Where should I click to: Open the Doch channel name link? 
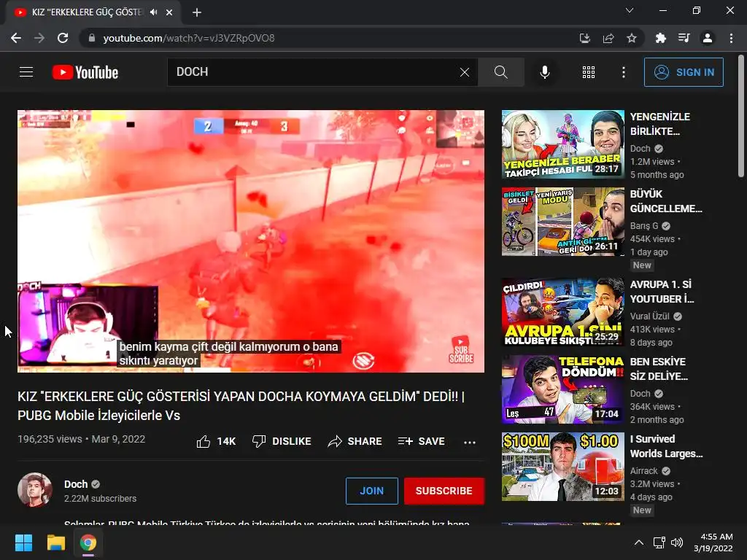(x=76, y=484)
